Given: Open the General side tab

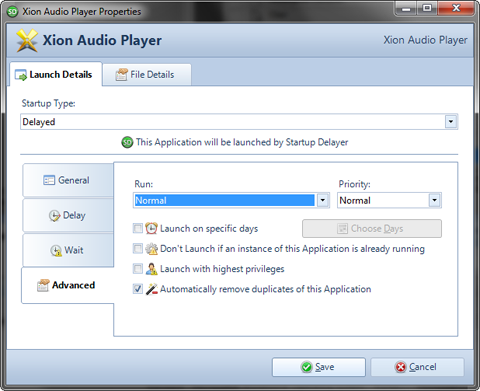Looking at the screenshot, I should (x=68, y=180).
